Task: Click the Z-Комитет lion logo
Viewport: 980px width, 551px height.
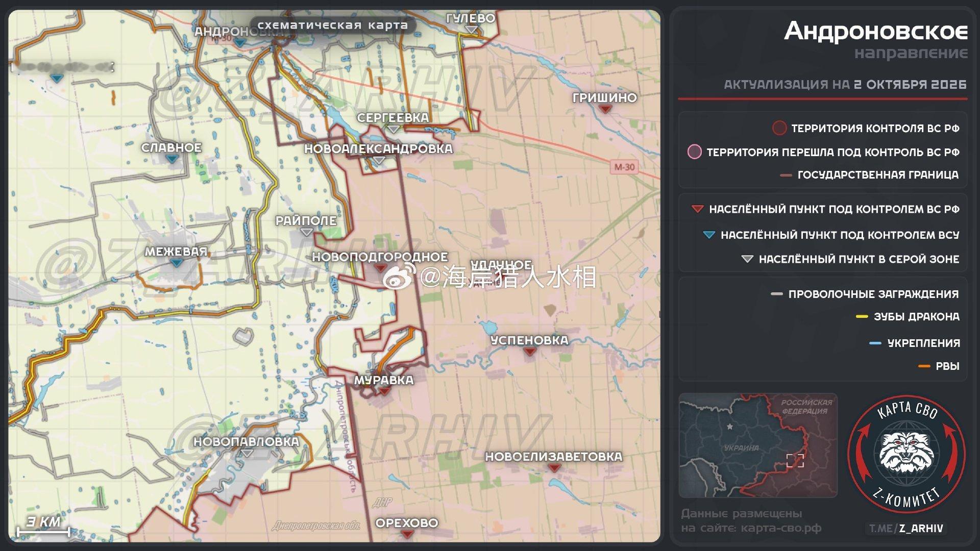Action: click(x=906, y=453)
